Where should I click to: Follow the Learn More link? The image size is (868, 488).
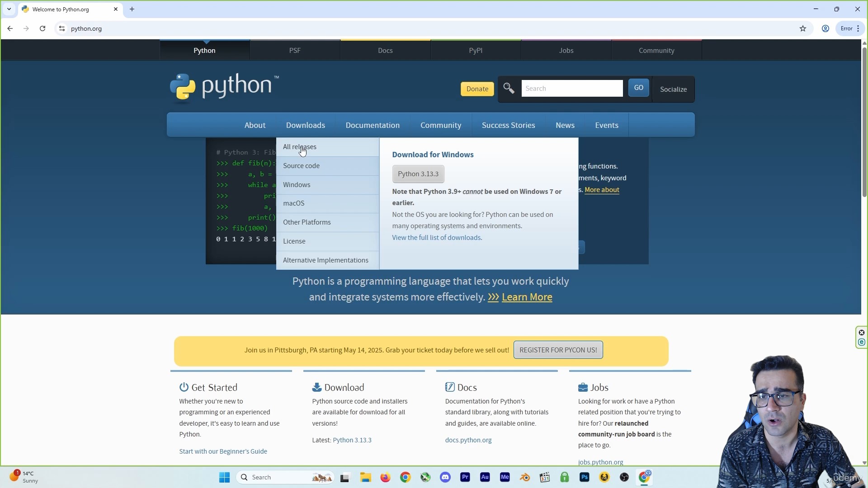tap(527, 297)
